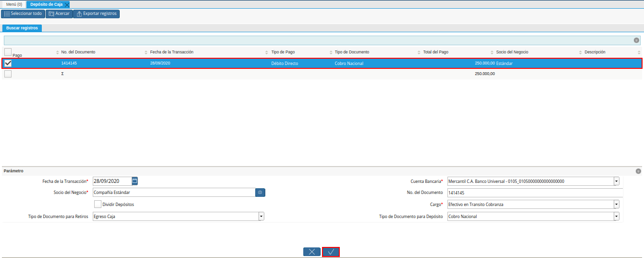The image size is (644, 258).
Task: Click the 28/09/2020 date cell in table
Action: [160, 63]
